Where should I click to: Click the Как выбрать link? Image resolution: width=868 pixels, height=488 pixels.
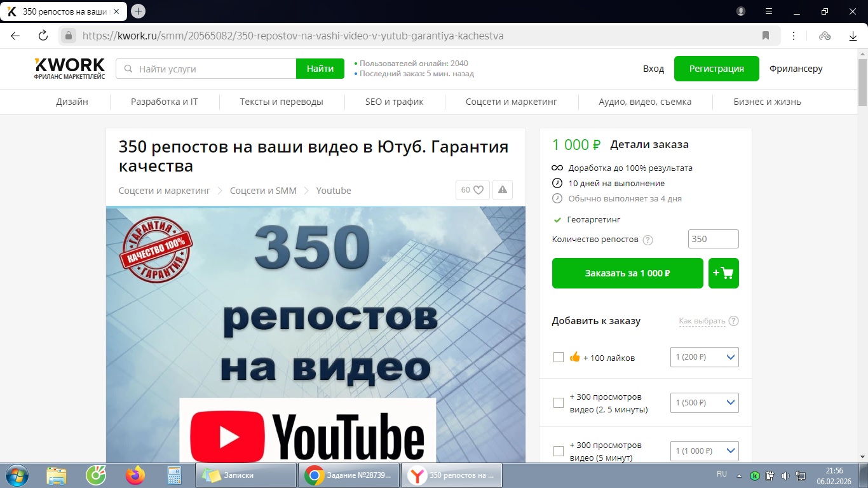tap(702, 321)
